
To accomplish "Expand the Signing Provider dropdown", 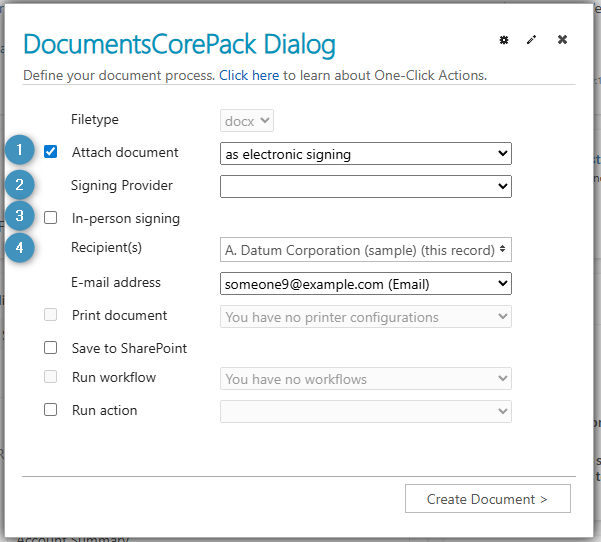I will (x=365, y=186).
